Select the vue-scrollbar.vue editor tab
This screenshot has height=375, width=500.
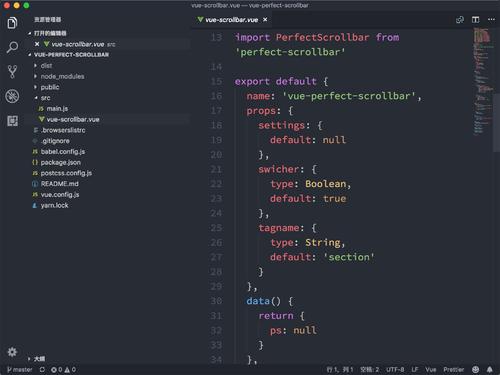(x=232, y=20)
